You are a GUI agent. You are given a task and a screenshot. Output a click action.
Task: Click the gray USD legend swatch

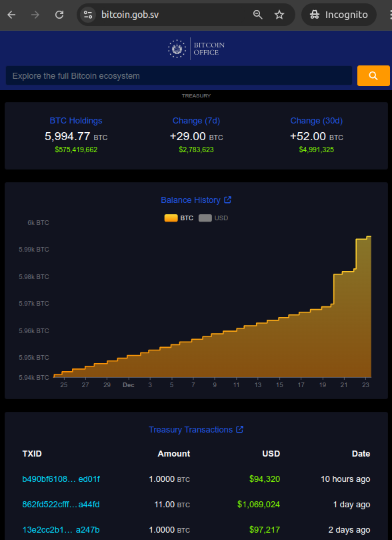[205, 218]
